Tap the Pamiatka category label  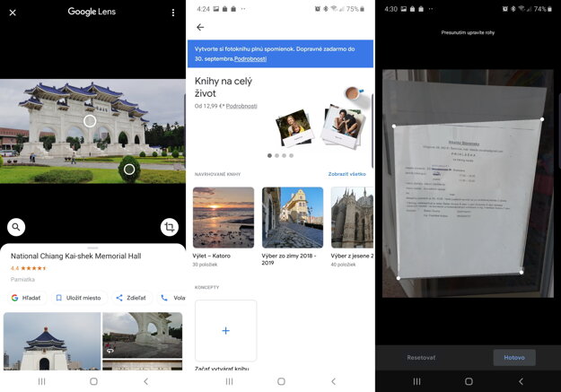click(x=22, y=279)
